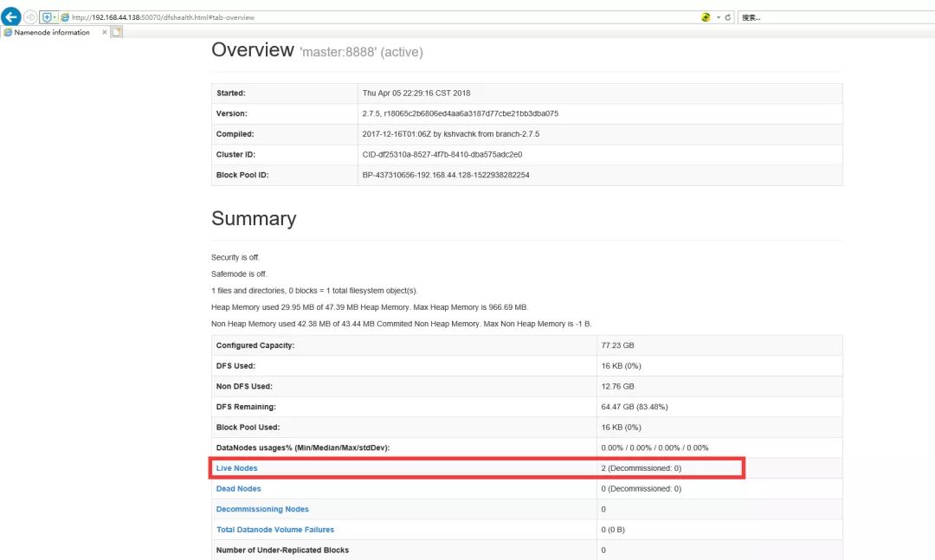Click Block Pool Used value 16 KB (0%)
This screenshot has height=560, width=935.
622,427
